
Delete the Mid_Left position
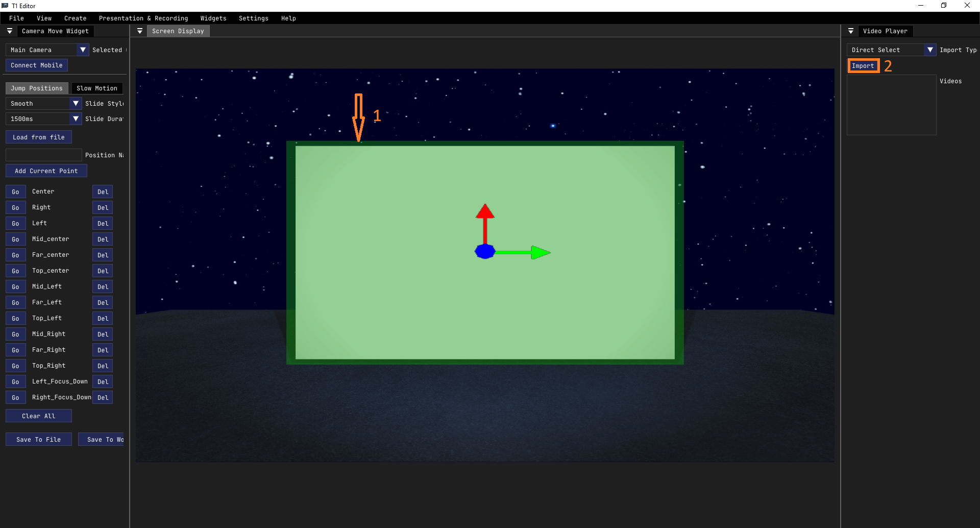pos(103,287)
